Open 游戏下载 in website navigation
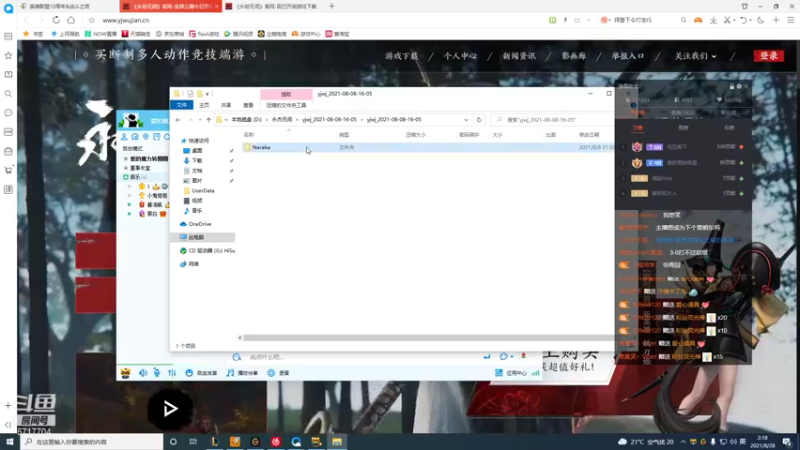 [402, 56]
